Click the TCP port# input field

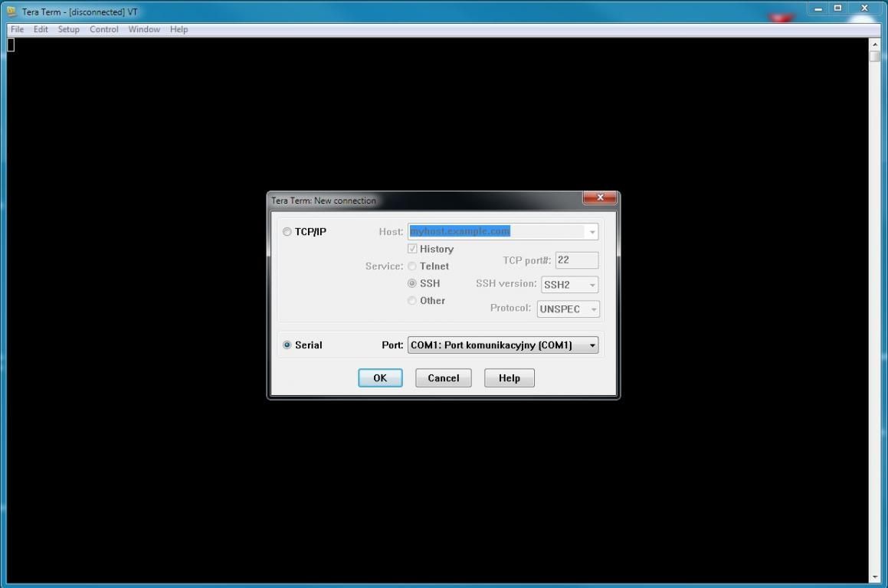coord(576,260)
